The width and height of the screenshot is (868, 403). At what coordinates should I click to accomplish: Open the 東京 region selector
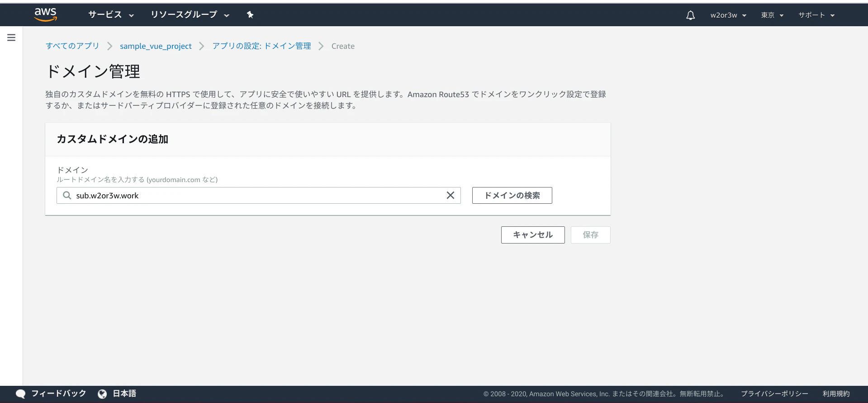click(x=772, y=15)
